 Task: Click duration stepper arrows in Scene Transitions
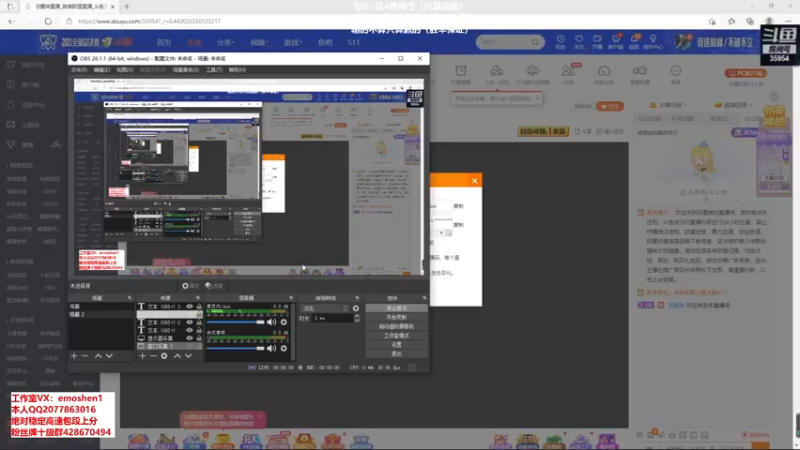click(x=357, y=318)
